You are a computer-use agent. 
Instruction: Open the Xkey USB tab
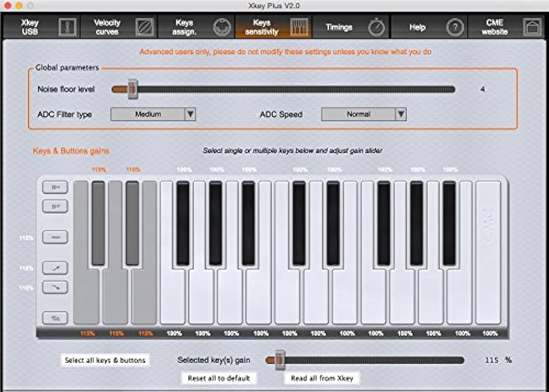tap(42, 27)
